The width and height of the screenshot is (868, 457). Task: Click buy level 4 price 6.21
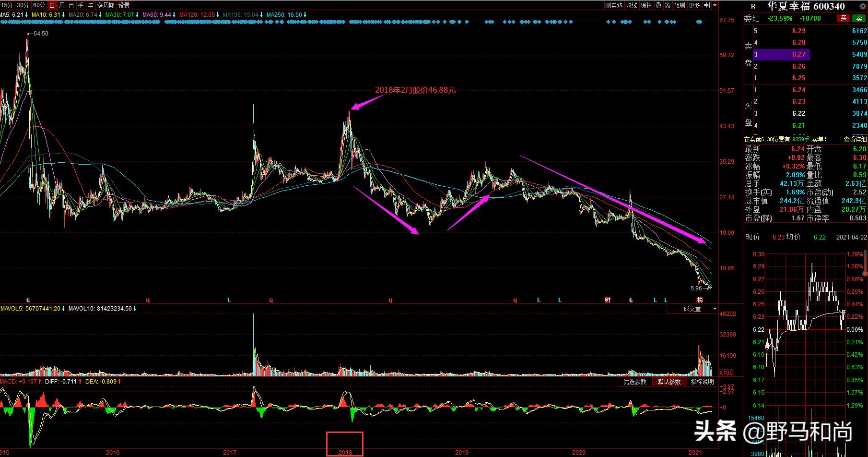798,125
